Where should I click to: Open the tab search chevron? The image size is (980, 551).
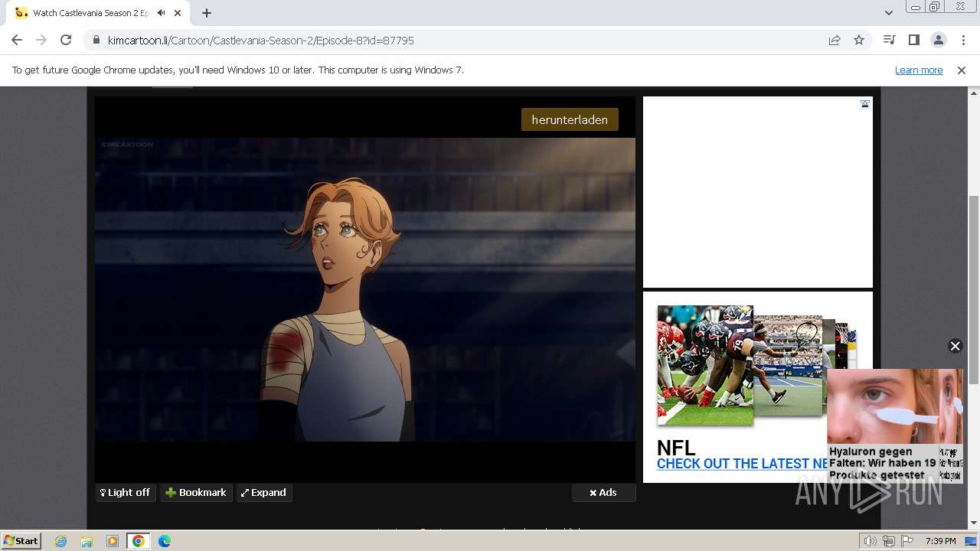point(888,13)
